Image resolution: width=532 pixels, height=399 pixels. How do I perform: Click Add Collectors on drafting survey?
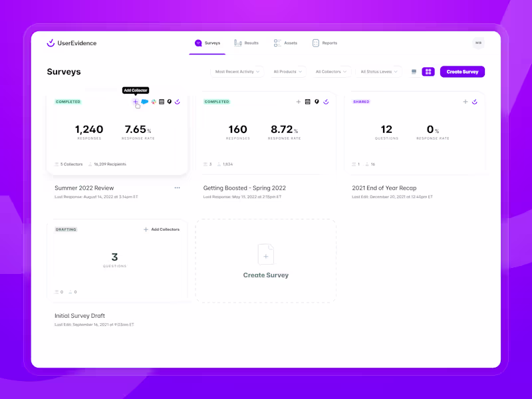pos(162,229)
